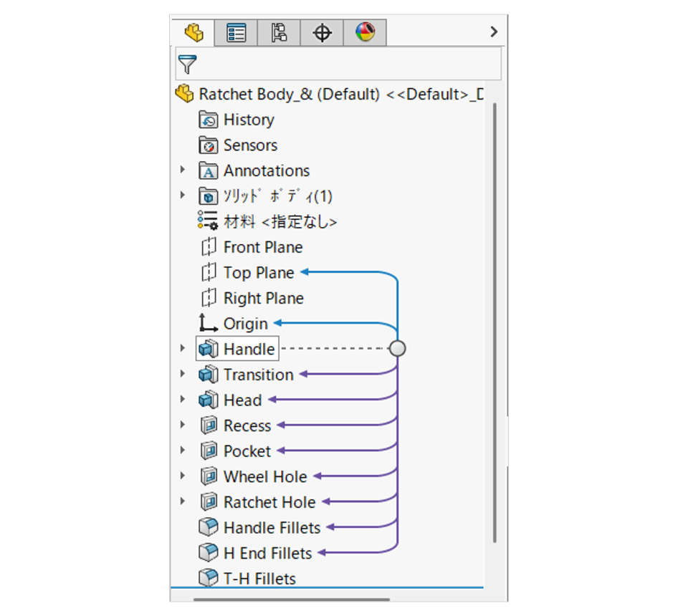Expand the Ratchet Hole feature

(182, 502)
